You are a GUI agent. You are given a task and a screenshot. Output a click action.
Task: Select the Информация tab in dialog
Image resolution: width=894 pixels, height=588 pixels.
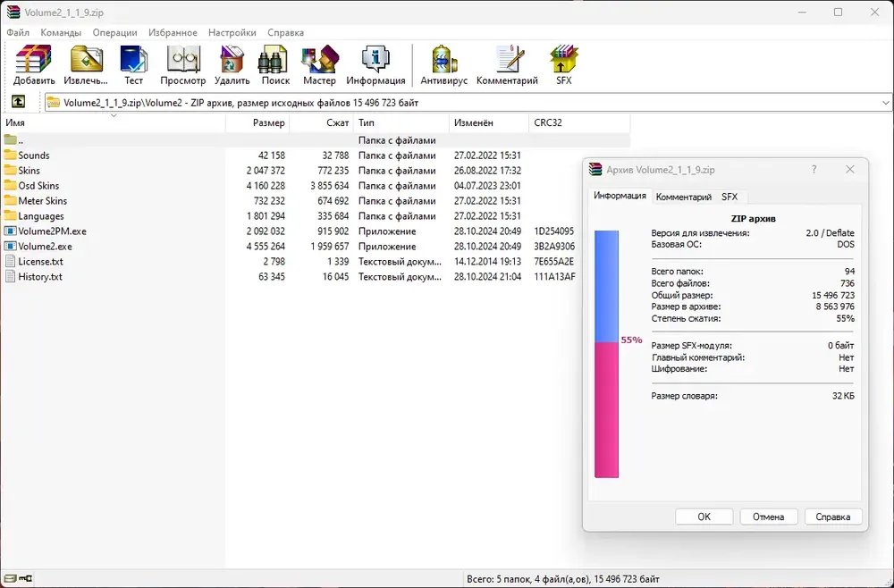point(620,196)
